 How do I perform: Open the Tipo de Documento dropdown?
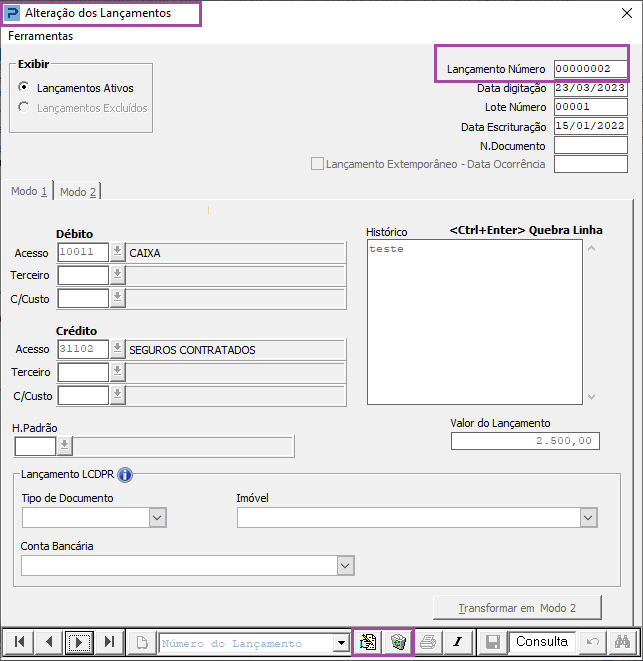[157, 517]
